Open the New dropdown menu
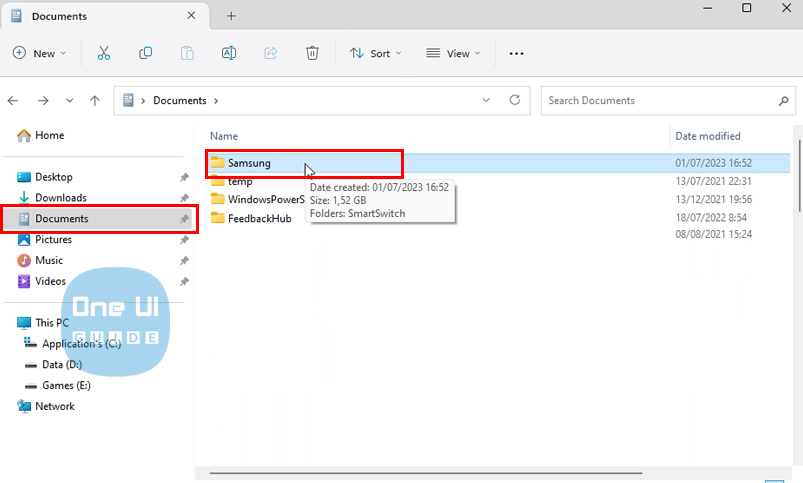Screen dimensions: 803x483 pyautogui.click(x=40, y=53)
